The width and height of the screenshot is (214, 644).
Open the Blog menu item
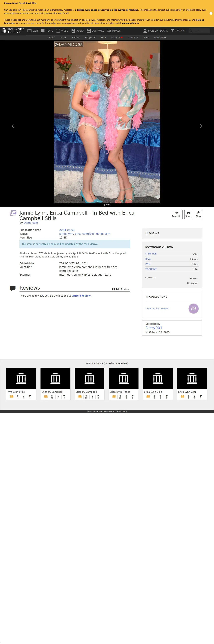63,37
